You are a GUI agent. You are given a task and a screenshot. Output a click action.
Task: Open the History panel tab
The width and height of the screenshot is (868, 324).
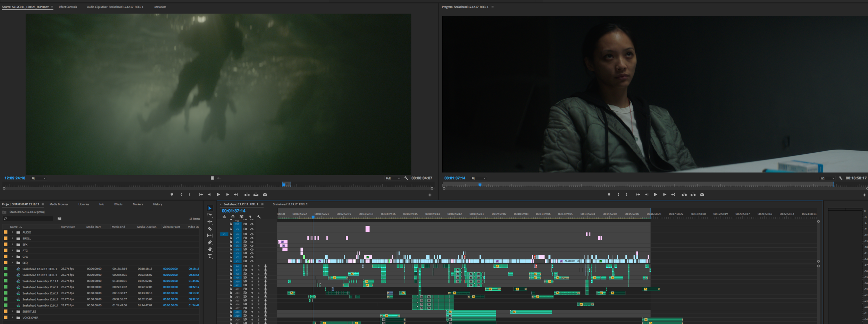tap(157, 204)
